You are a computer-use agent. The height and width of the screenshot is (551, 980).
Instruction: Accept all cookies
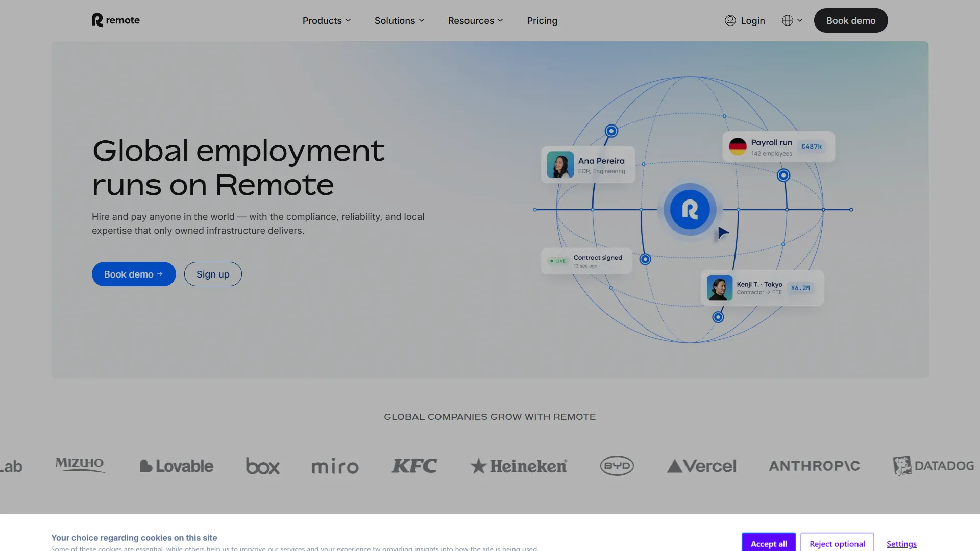(x=769, y=543)
